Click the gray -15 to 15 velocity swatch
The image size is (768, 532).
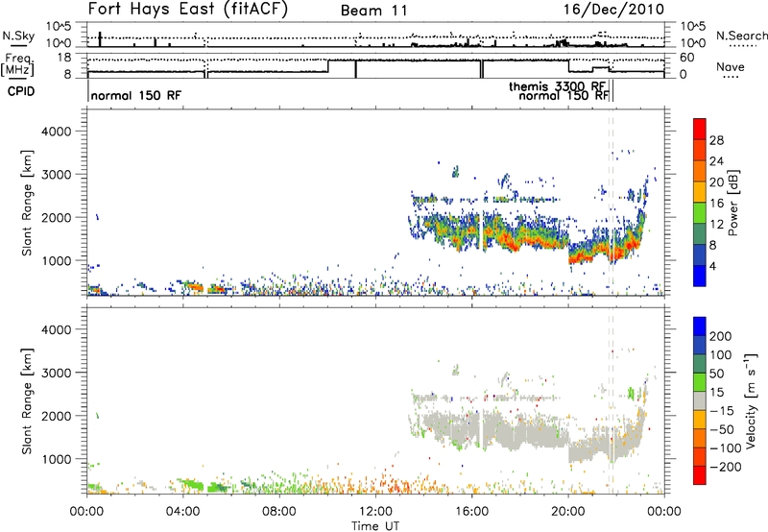click(x=700, y=400)
